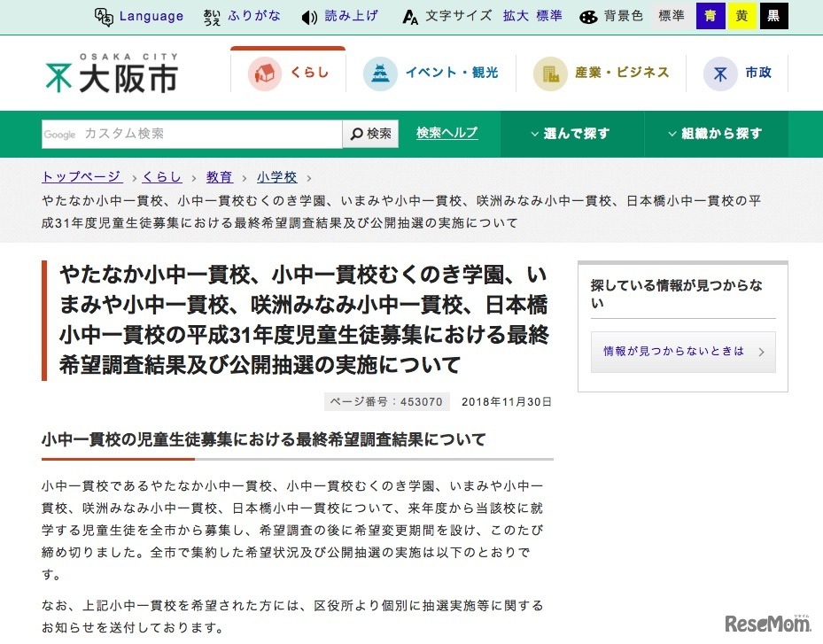Click the furigana あいうえ icon
The image size is (823, 644).
point(212,18)
